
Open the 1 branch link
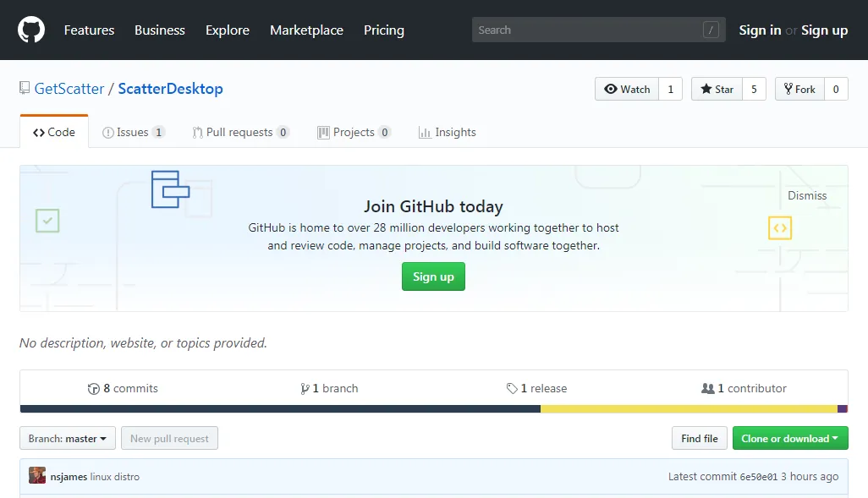[329, 388]
